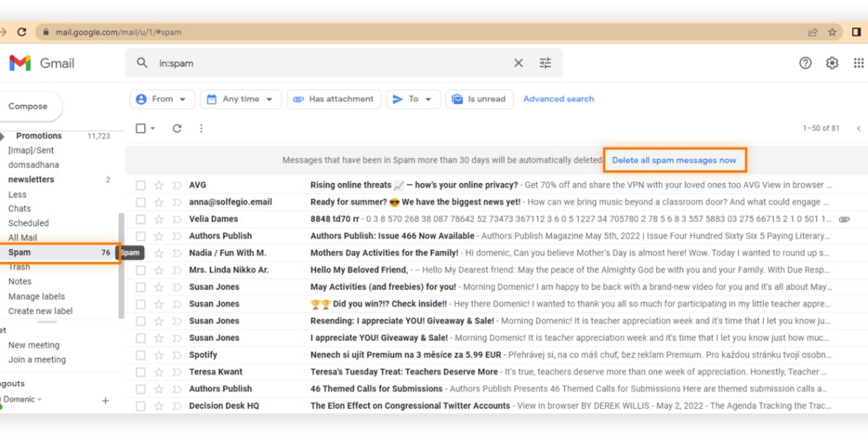The height and width of the screenshot is (434, 868).
Task: Open the Any time filter dropdown
Action: point(241,99)
